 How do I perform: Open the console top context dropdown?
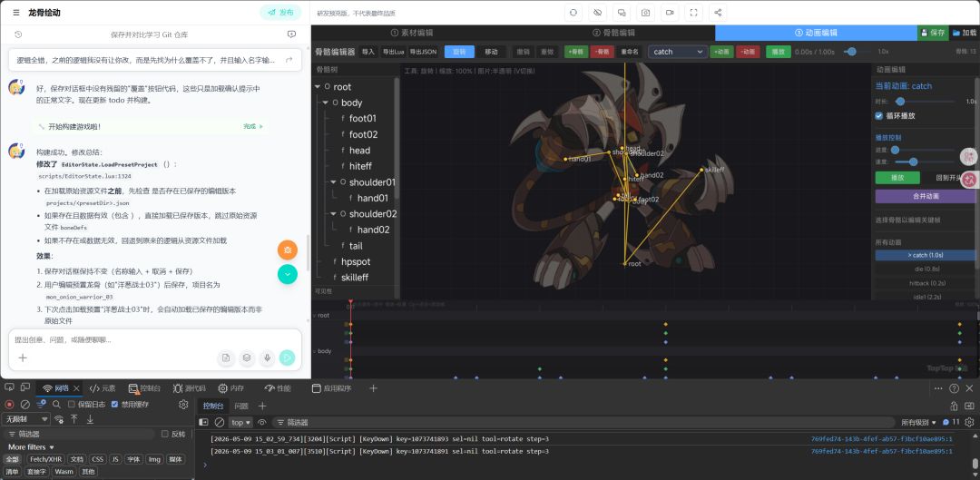point(240,423)
